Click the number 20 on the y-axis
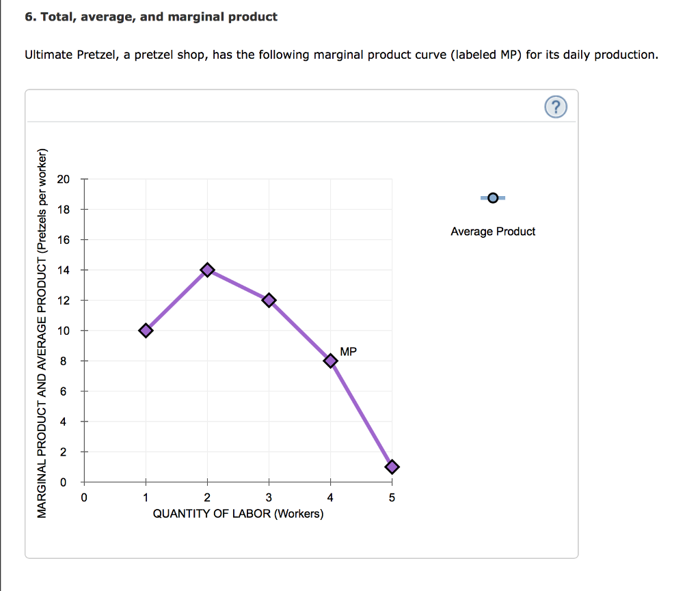700x591 pixels. click(x=65, y=179)
